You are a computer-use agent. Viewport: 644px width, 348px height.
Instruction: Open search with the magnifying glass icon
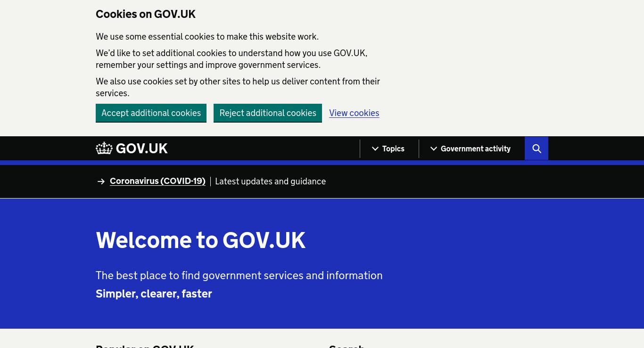coord(537,149)
